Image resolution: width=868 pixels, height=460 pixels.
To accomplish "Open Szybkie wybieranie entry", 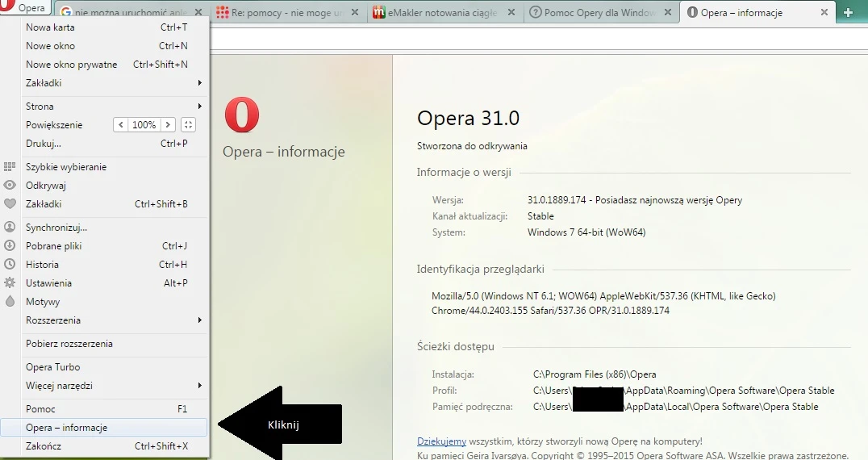I will tap(105, 166).
